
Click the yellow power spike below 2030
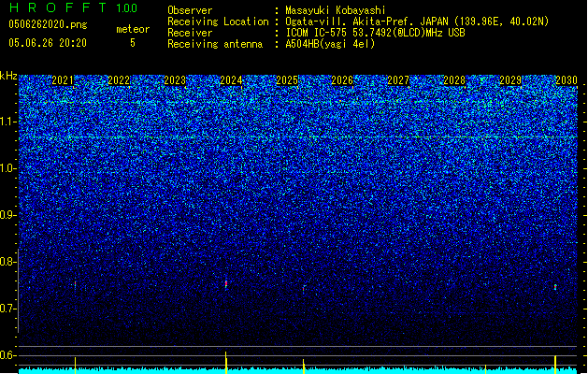555,365
